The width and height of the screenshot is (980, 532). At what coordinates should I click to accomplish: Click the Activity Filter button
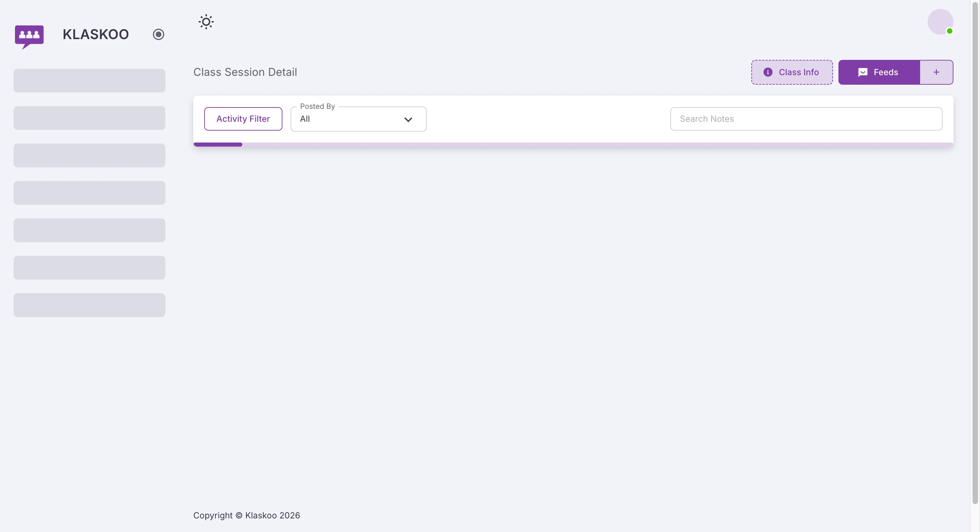pyautogui.click(x=243, y=118)
